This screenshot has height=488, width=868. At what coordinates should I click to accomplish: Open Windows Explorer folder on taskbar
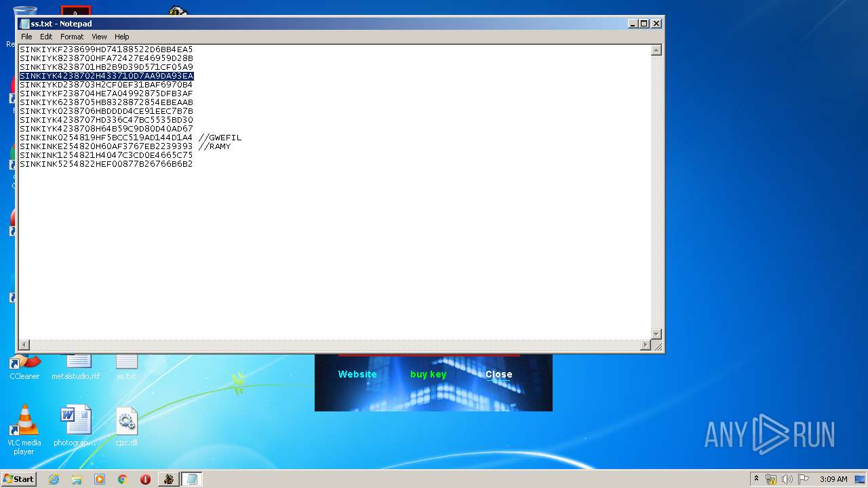(77, 479)
